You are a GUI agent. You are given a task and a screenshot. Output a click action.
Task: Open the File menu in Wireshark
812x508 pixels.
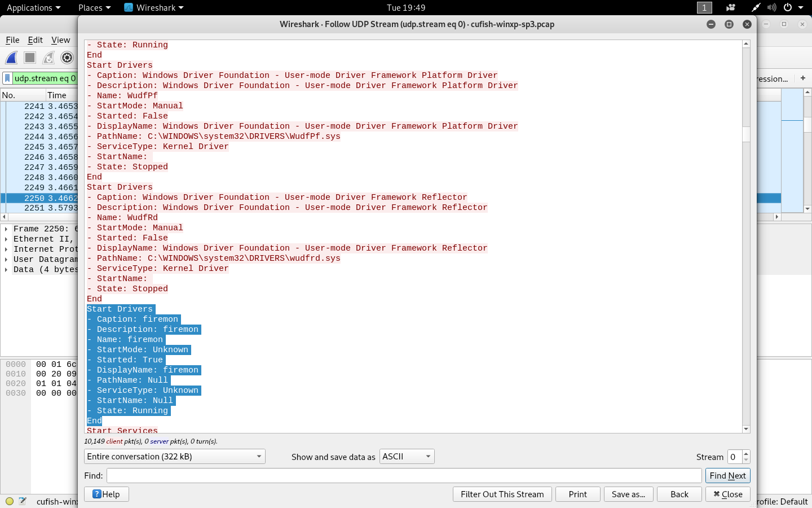[12, 40]
